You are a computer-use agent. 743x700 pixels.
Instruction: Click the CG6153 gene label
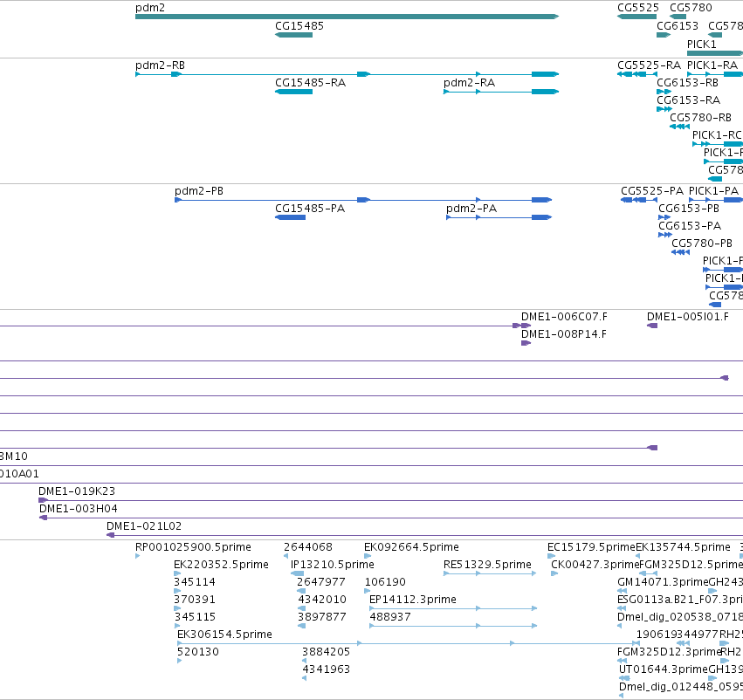(x=678, y=26)
